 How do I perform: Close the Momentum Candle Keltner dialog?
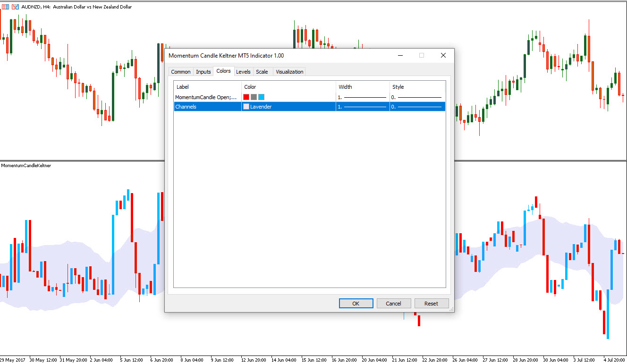(443, 55)
